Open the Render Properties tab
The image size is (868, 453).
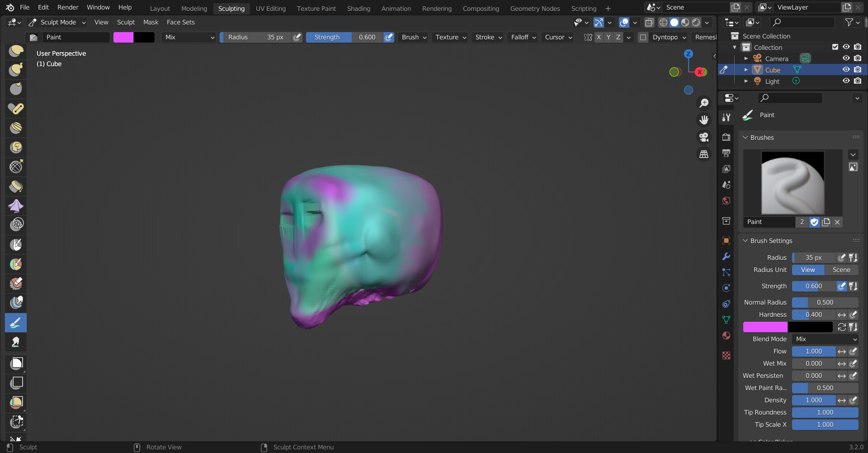tap(726, 137)
